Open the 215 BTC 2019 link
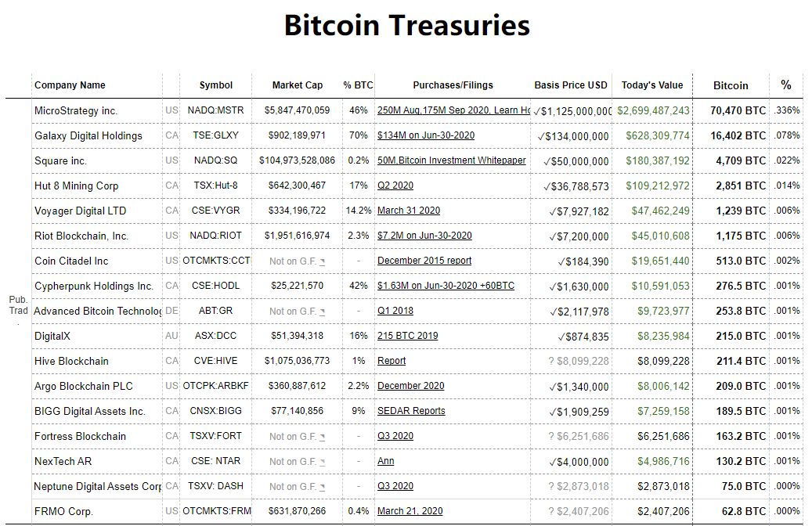This screenshot has height=526, width=812. (407, 336)
